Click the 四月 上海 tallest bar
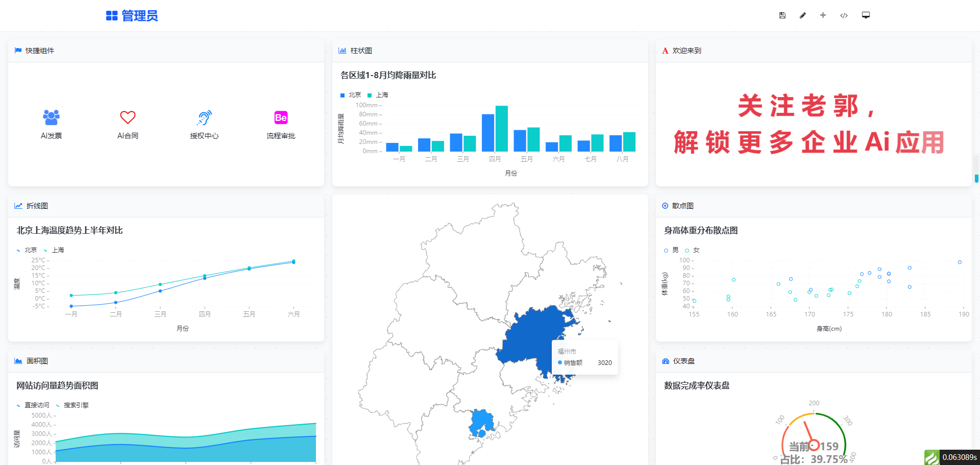Screen dimensions: 980x465 click(502, 129)
